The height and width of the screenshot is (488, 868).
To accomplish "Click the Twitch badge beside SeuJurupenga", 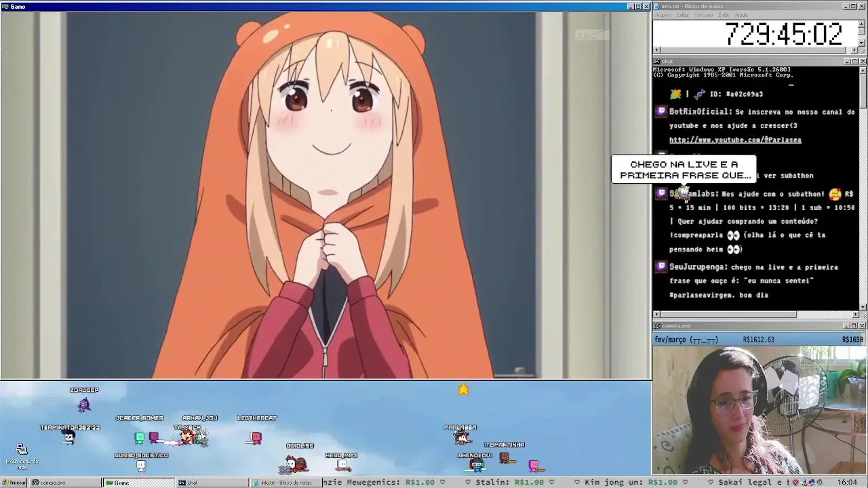I will [661, 267].
